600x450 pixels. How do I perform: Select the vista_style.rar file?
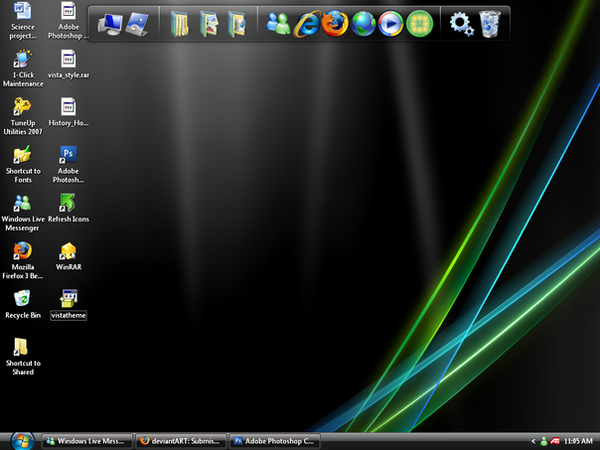(68, 64)
